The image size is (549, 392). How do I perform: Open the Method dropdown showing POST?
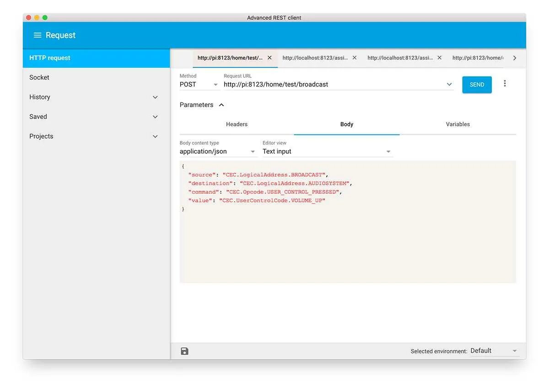[x=199, y=85]
